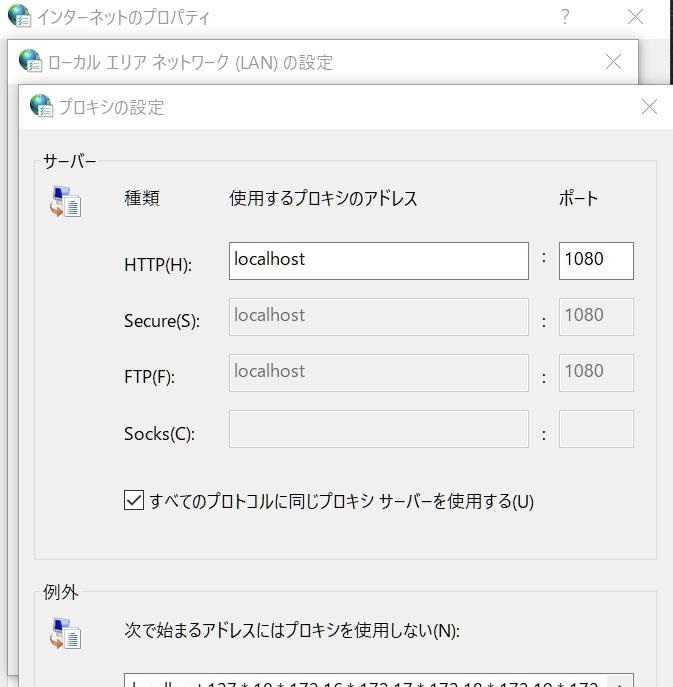The width and height of the screenshot is (673, 687).
Task: Close the LAN の設定 dialog behind
Action: 613,61
